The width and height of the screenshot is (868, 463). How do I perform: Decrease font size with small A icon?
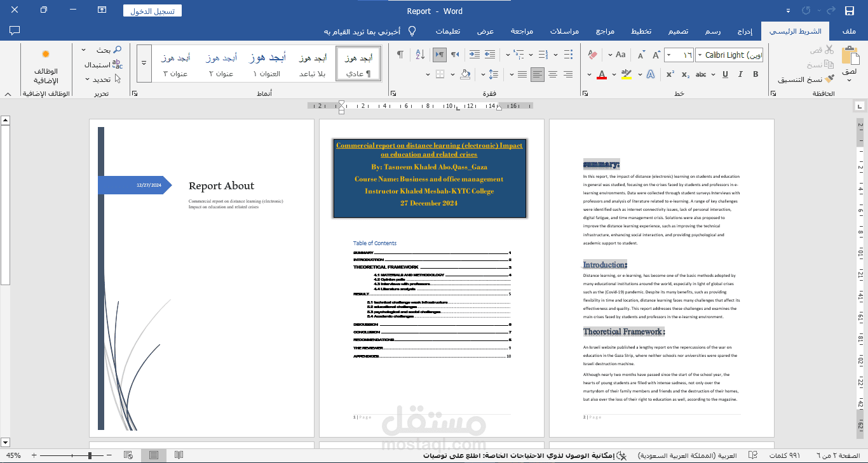[x=641, y=55]
